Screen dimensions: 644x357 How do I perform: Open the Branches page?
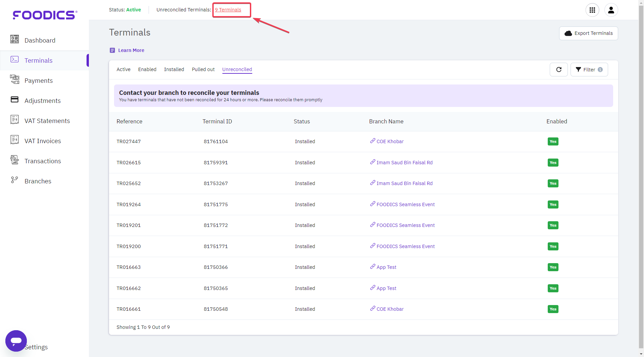[x=38, y=181]
